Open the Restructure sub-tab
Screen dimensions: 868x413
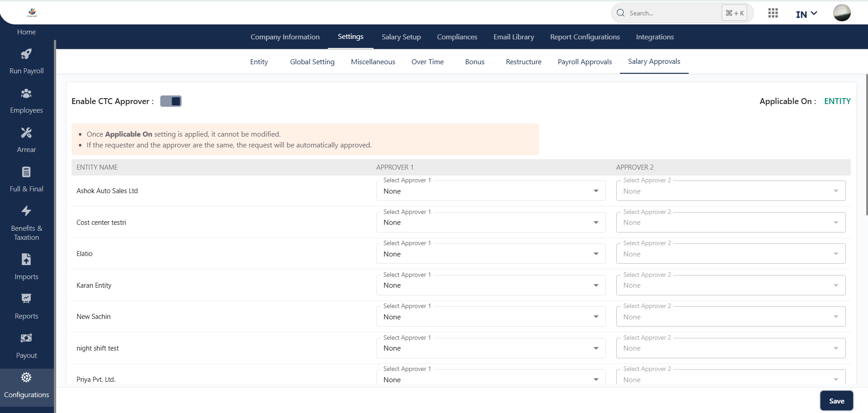(523, 62)
